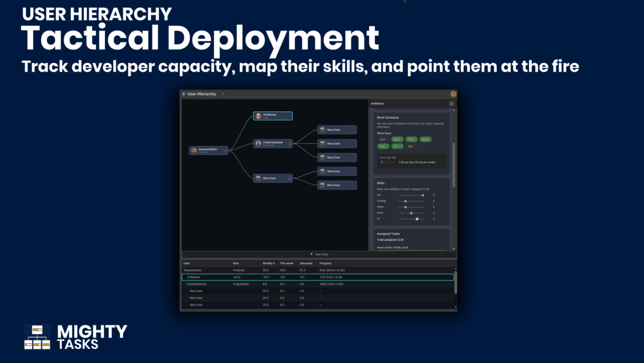Screen dimensions: 644x363
Task: Click the Producer role cell
Action: 239,270
